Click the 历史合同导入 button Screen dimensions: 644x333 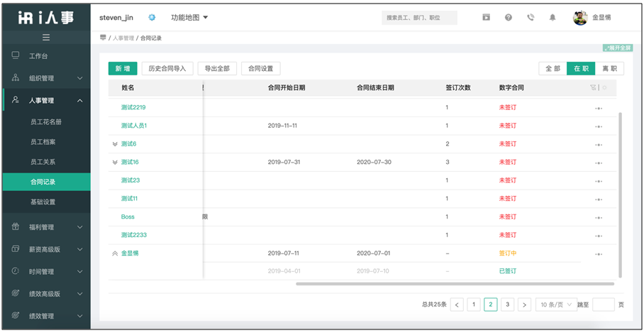point(167,69)
